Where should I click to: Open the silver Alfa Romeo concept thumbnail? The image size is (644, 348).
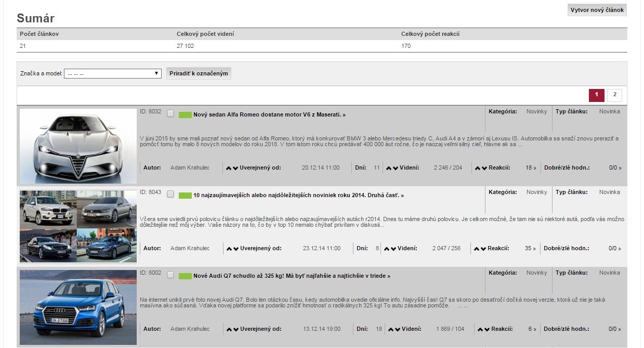tap(78, 146)
